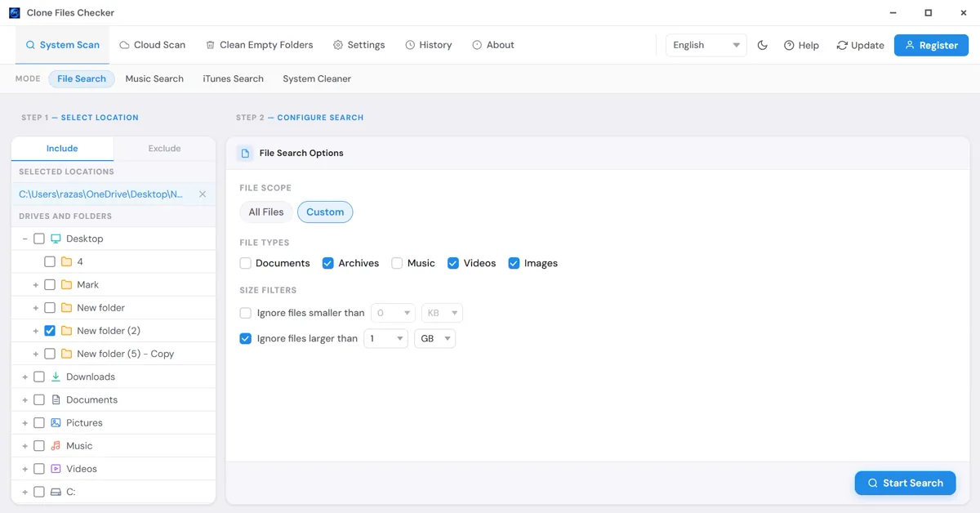Choose Custom file scope

[325, 212]
